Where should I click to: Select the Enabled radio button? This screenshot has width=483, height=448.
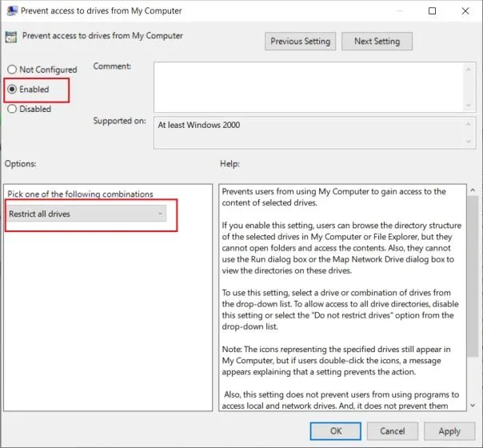tap(12, 89)
